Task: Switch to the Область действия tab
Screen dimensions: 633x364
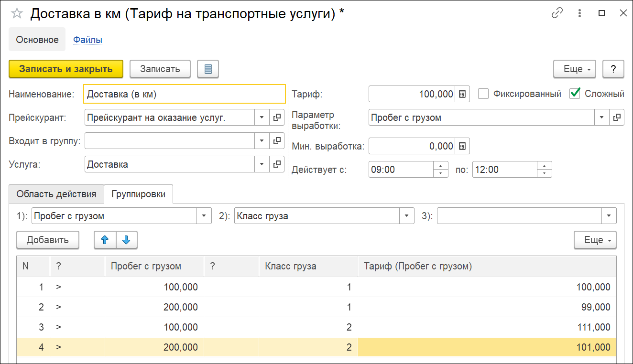Action: coord(56,194)
